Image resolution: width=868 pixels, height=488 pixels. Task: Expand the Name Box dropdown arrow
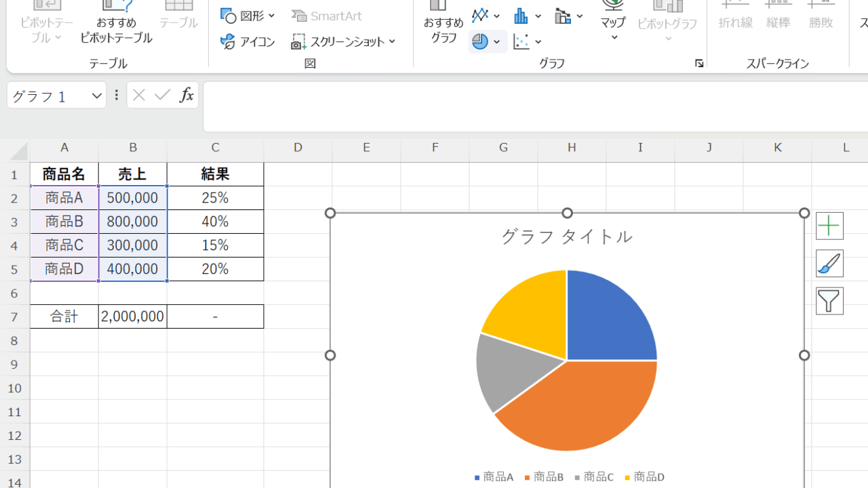coord(96,96)
